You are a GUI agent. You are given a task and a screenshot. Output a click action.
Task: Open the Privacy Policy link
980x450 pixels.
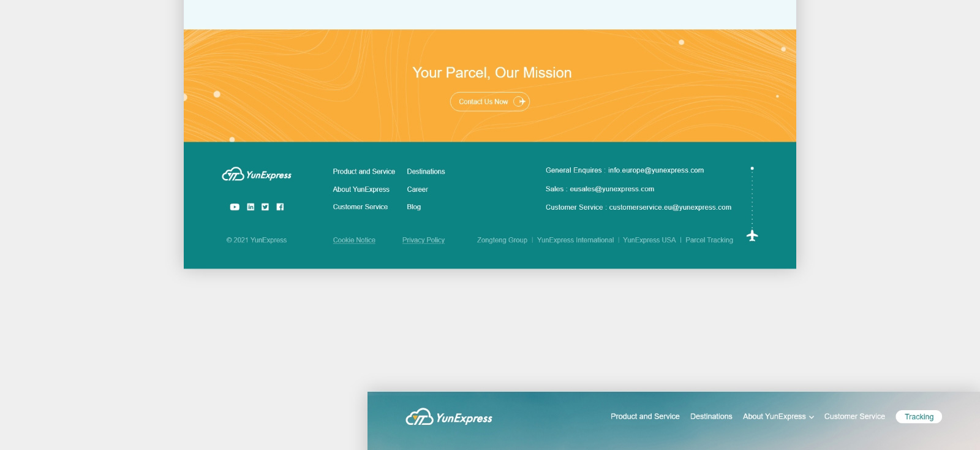(x=423, y=240)
